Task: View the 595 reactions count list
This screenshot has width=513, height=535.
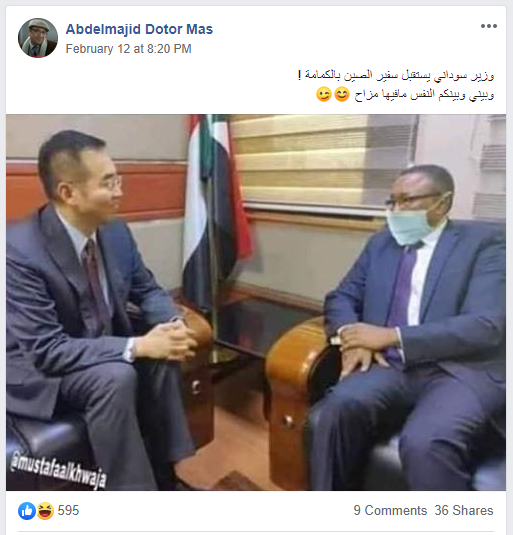Action: (68, 511)
